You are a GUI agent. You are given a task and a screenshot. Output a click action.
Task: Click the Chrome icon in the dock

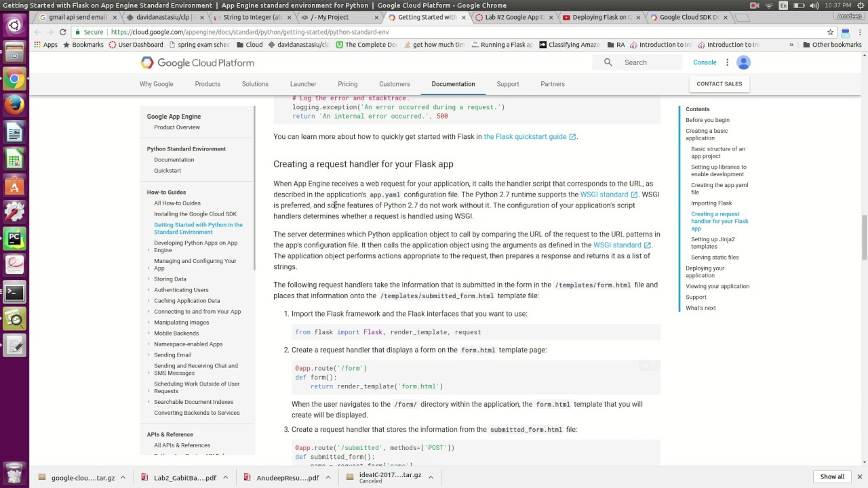[x=14, y=79]
